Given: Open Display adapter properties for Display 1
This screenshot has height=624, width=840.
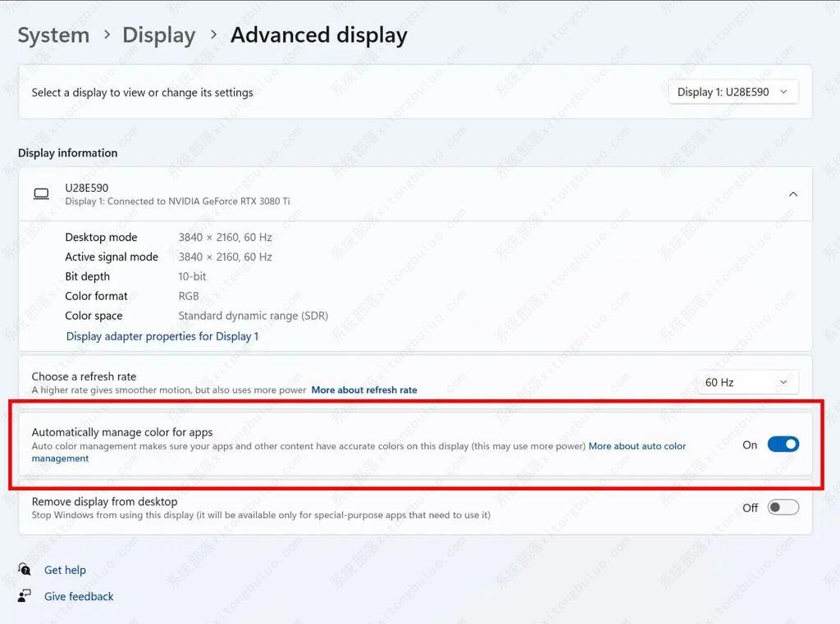Looking at the screenshot, I should (162, 336).
